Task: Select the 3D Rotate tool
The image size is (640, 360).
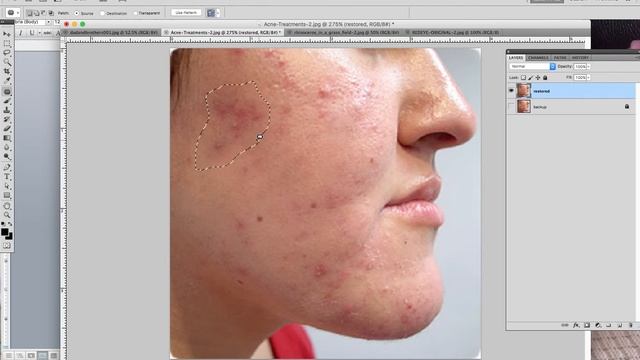Action: tap(7, 206)
